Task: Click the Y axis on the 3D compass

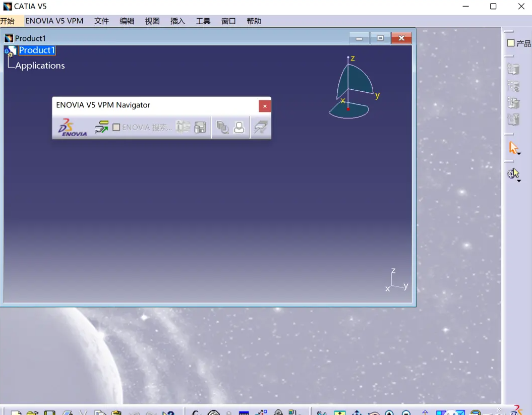Action: (376, 94)
